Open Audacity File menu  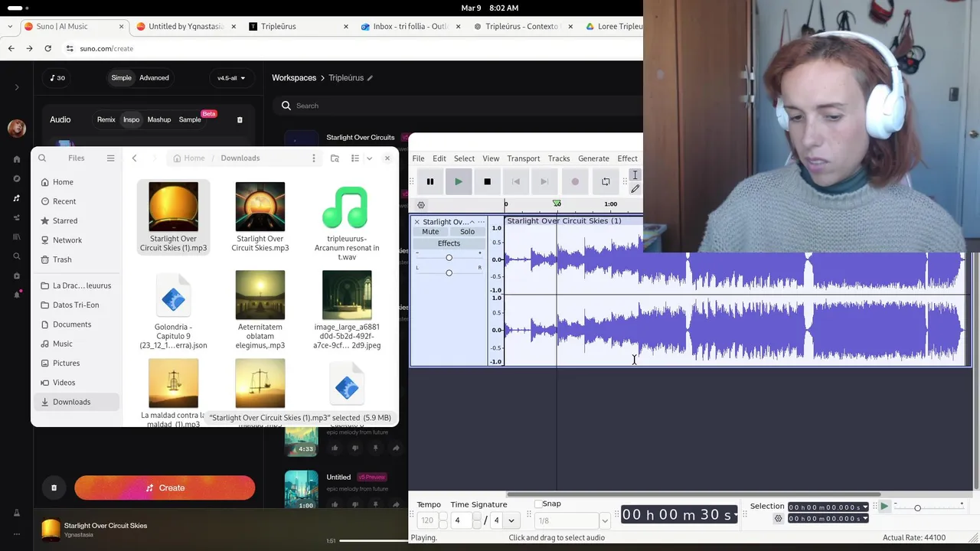coord(419,158)
